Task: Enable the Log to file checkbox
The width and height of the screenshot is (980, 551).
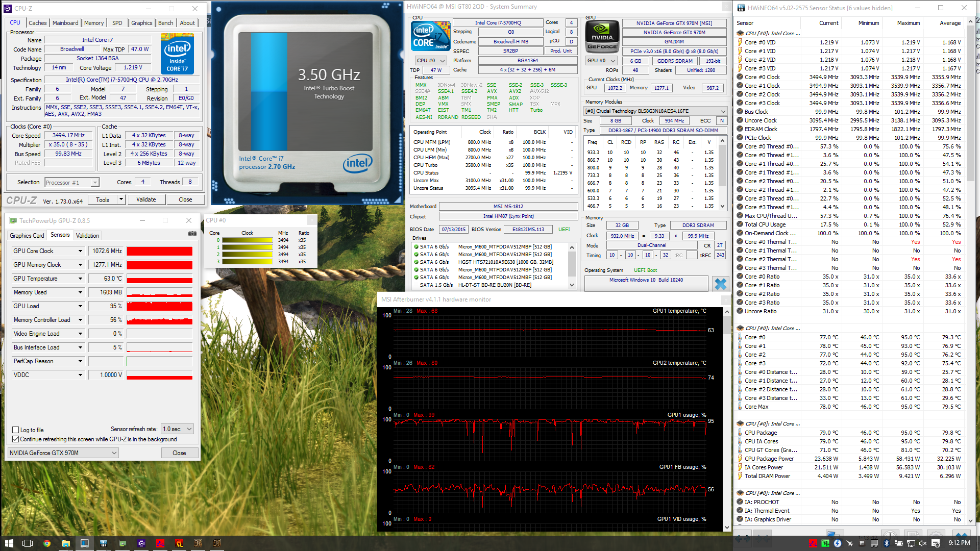Action: (x=16, y=430)
